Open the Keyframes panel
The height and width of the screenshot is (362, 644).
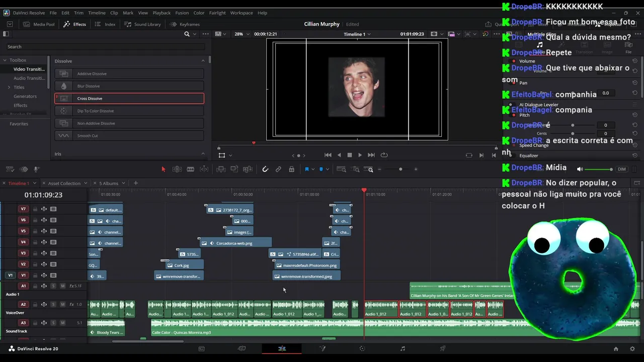tap(185, 24)
